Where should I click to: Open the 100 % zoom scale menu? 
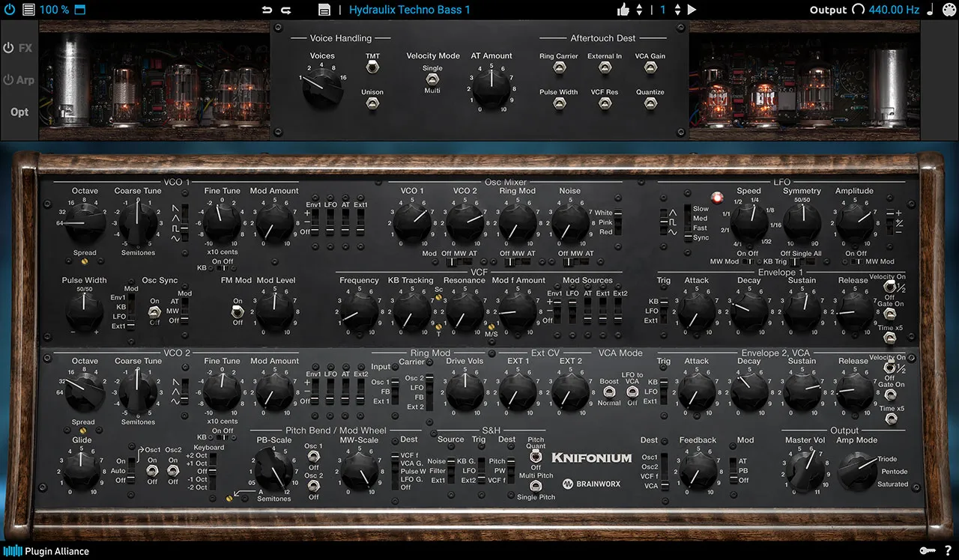pyautogui.click(x=54, y=10)
